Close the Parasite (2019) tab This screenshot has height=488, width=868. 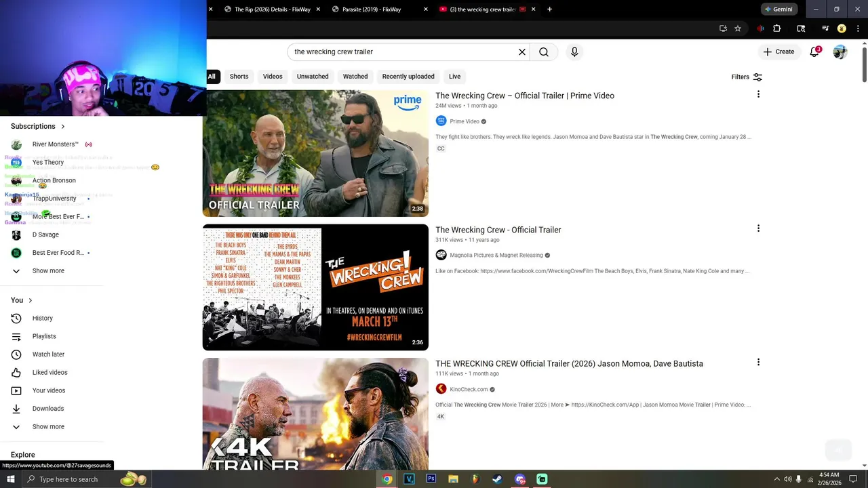426,9
